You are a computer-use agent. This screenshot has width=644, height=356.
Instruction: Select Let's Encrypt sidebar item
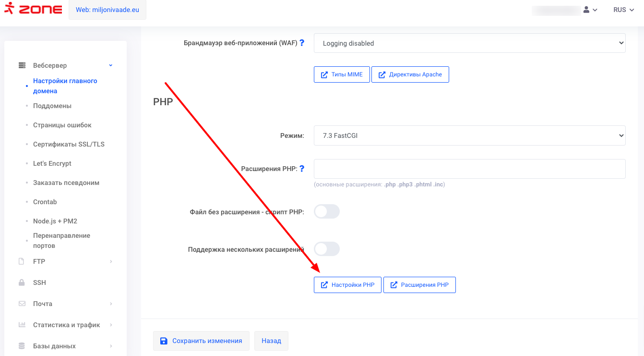[x=52, y=163]
